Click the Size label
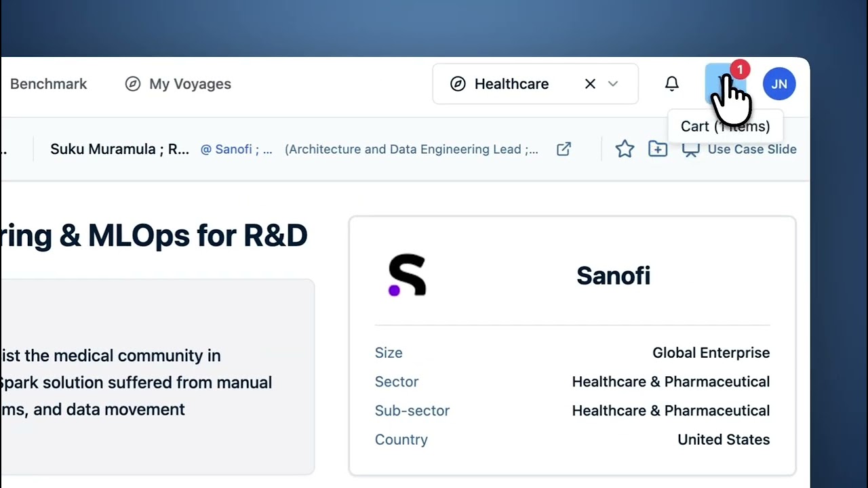The width and height of the screenshot is (868, 488). click(389, 352)
